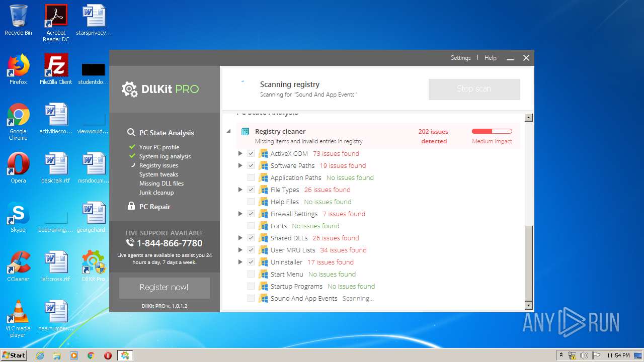This screenshot has width=644, height=362.
Task: Click the DllKit PRO gear logo icon
Action: 129,89
